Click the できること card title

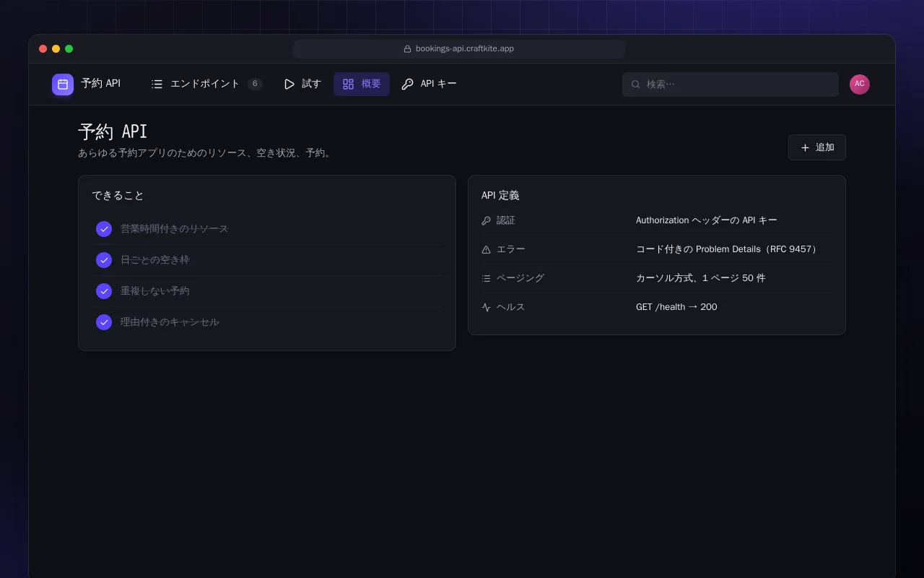pyautogui.click(x=118, y=196)
